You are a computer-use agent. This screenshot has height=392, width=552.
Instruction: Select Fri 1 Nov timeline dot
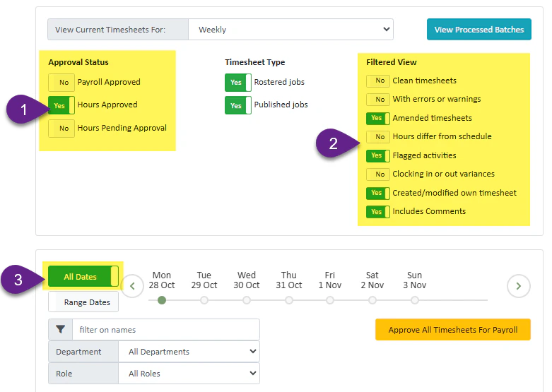(330, 300)
